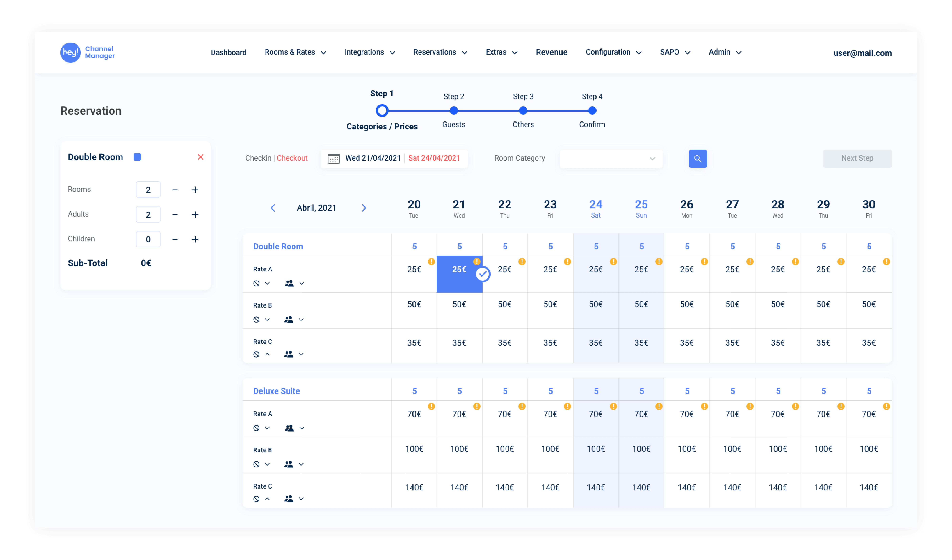Click warning icon on Double Room Rate A Tue 20
The width and height of the screenshot is (952, 560).
coord(431,262)
